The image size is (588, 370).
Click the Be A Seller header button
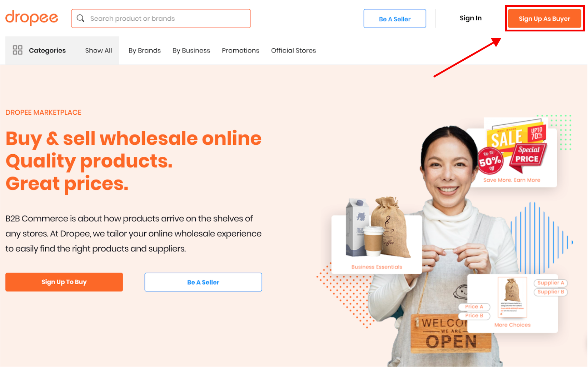click(x=395, y=19)
